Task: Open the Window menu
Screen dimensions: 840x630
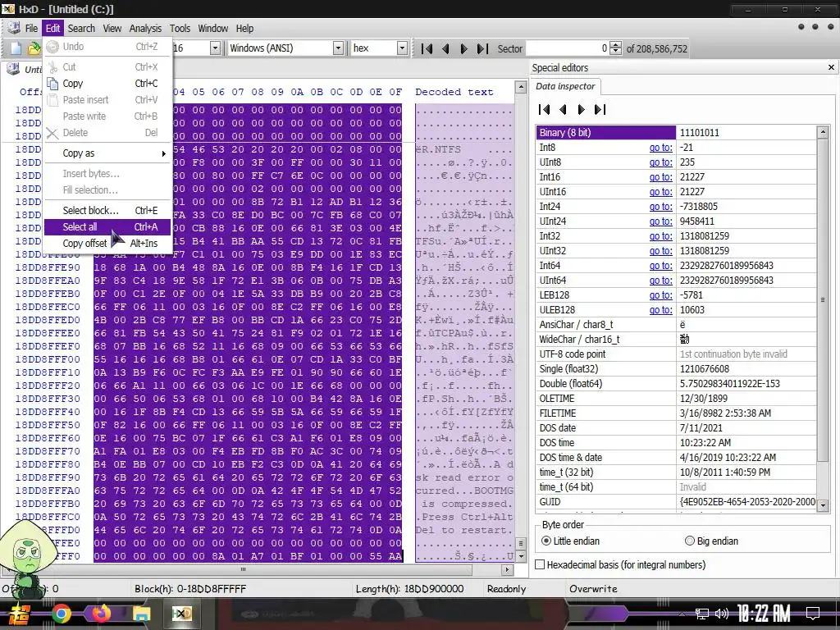Action: click(212, 29)
